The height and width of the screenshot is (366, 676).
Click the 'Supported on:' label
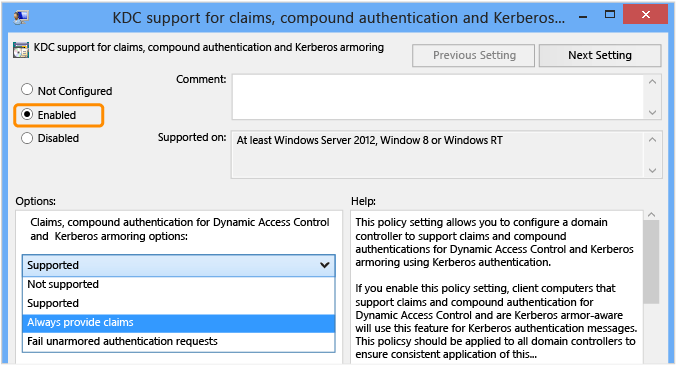coord(192,138)
